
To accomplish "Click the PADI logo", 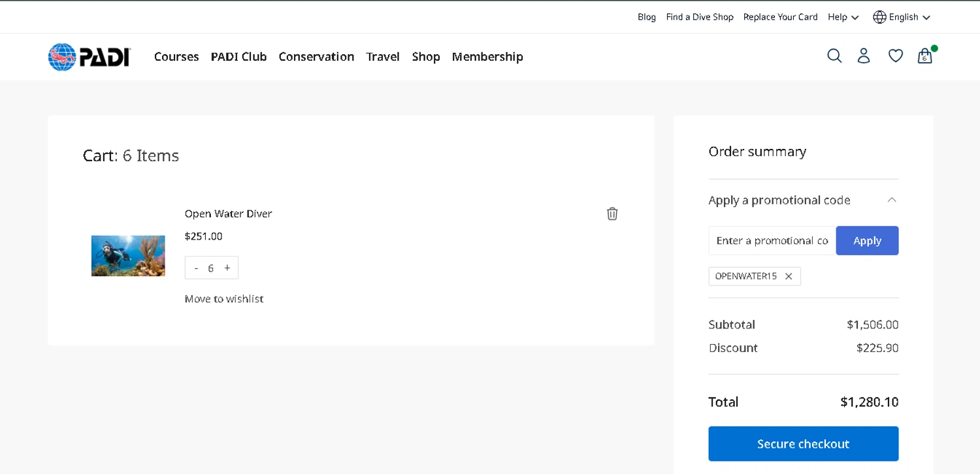I will (x=90, y=57).
